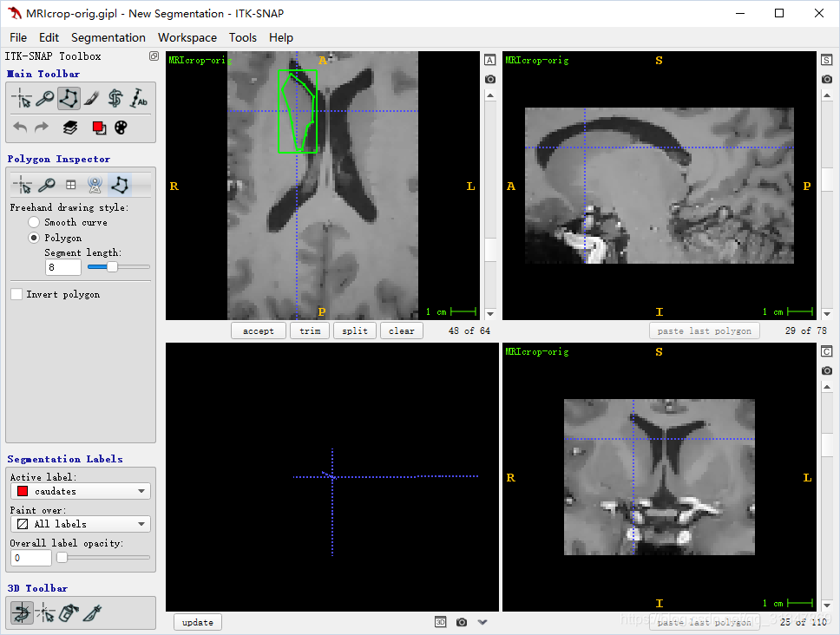This screenshot has height=635, width=840.
Task: Expand the axial view with A icon
Action: tap(489, 60)
